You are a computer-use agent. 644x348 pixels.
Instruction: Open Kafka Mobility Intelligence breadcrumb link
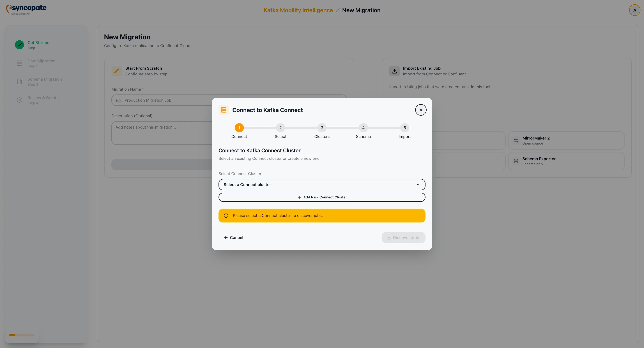tap(298, 10)
